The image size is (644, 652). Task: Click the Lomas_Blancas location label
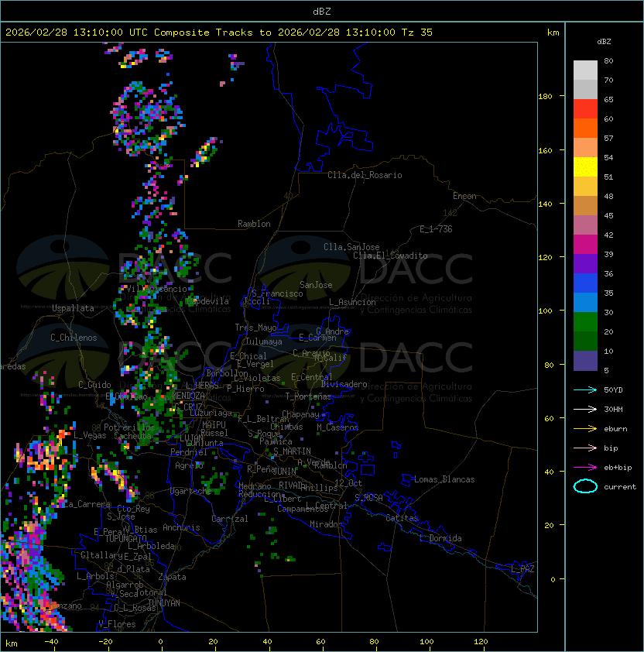(x=444, y=479)
